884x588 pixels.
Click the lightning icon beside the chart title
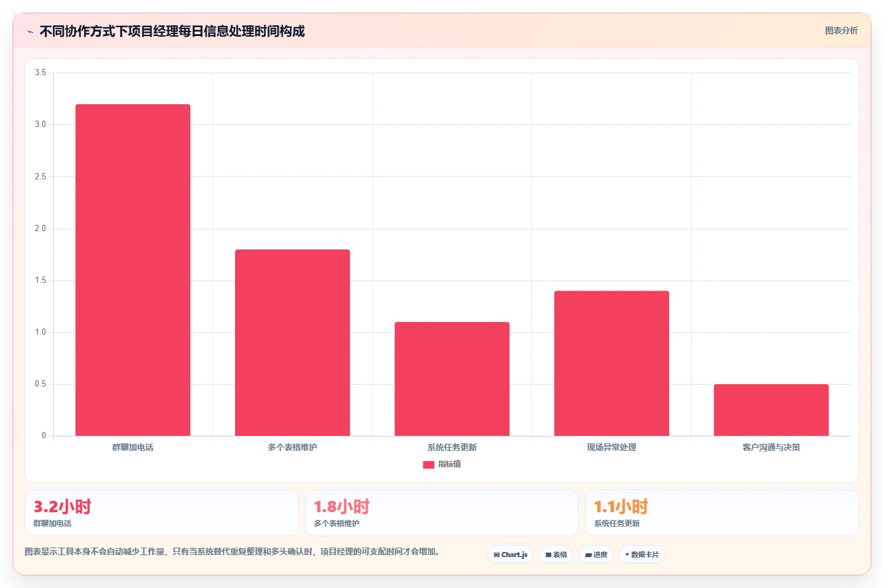tap(30, 32)
